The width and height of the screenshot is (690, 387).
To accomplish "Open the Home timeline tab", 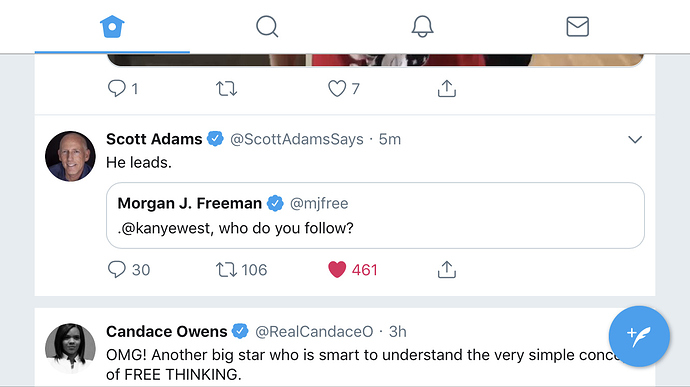I will point(112,26).
